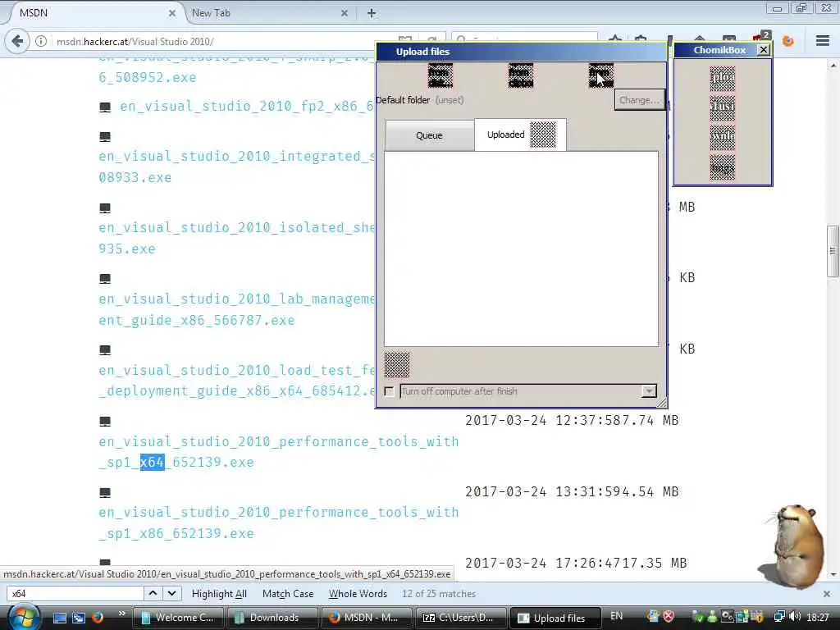This screenshot has height=630, width=840.
Task: Close the find bar
Action: (827, 594)
